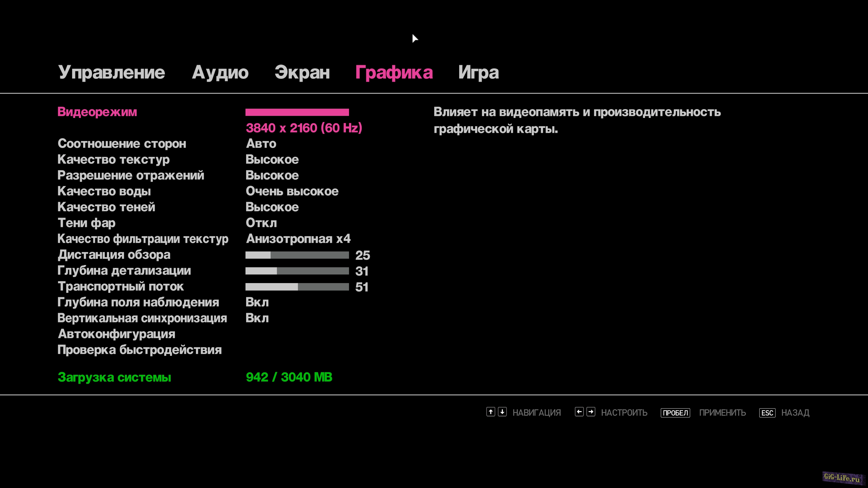Click the down arrow navigation key icon
Screen dimensions: 868x488
pos(502,412)
